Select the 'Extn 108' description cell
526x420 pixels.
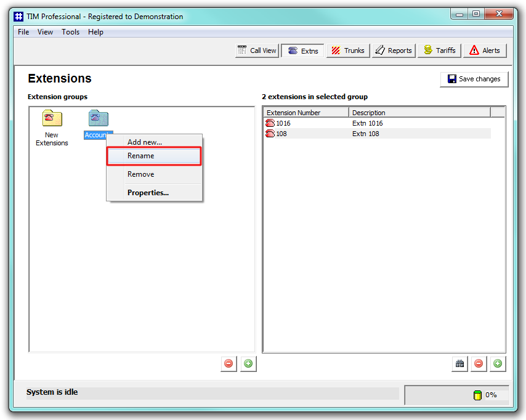point(366,134)
